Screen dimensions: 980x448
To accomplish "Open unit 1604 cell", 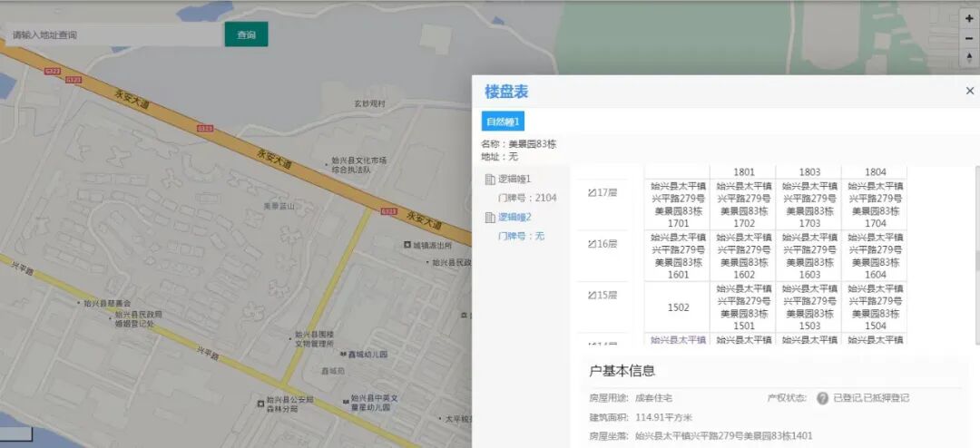I will coord(875,256).
